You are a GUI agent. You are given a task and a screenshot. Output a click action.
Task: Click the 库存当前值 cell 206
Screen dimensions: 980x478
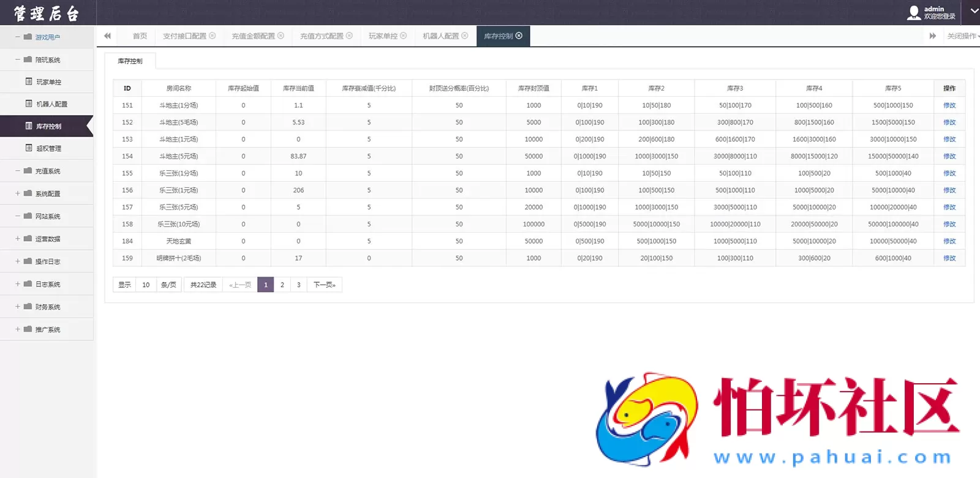(298, 190)
